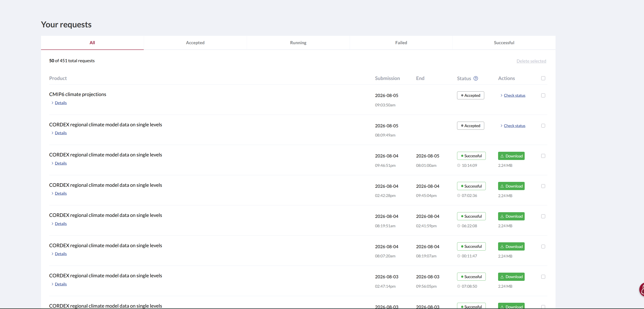644x309 pixels.
Task: Expand Details for CORDEX request submitted 08:09:49am
Action: (x=61, y=133)
